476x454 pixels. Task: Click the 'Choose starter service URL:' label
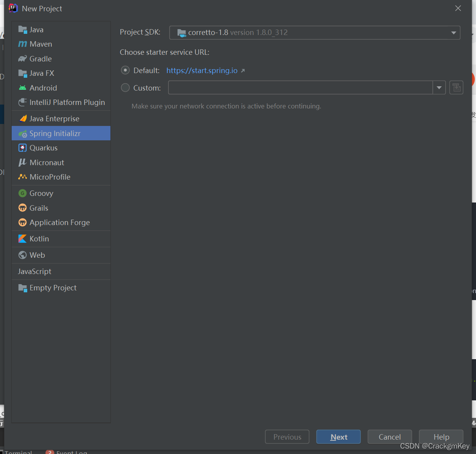[164, 52]
